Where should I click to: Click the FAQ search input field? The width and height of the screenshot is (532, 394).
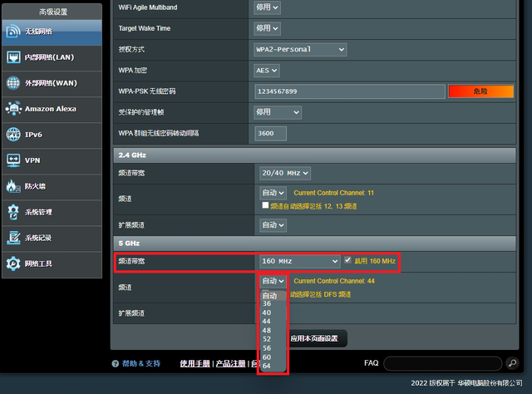pyautogui.click(x=443, y=363)
